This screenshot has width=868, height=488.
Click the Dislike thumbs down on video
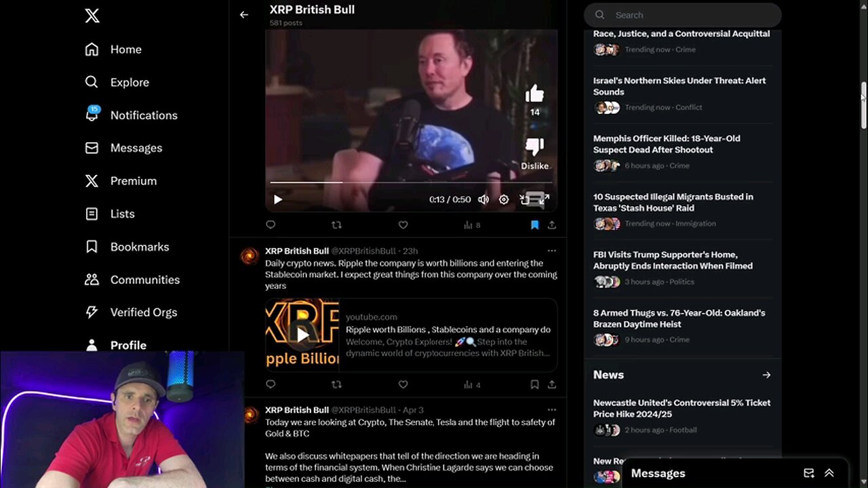(x=534, y=146)
